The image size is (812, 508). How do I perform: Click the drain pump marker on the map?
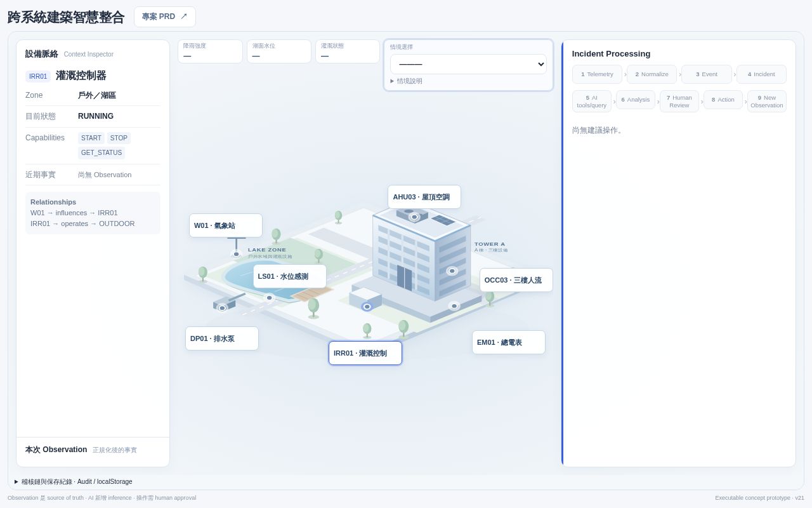(222, 308)
